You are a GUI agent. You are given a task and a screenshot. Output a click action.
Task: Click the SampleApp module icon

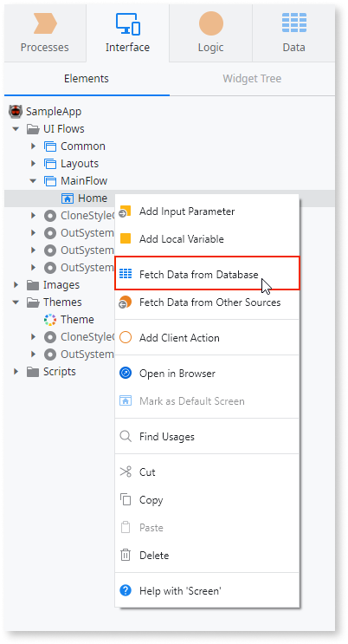[x=16, y=111]
